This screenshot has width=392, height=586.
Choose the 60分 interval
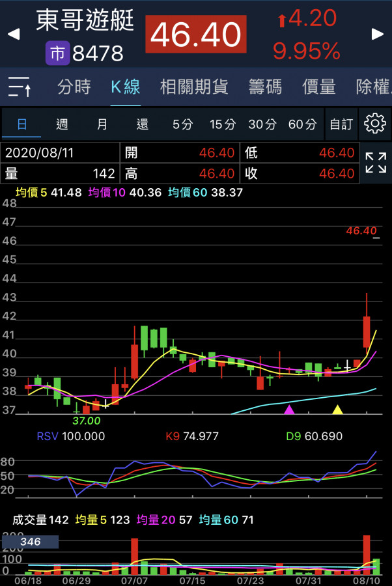(302, 124)
